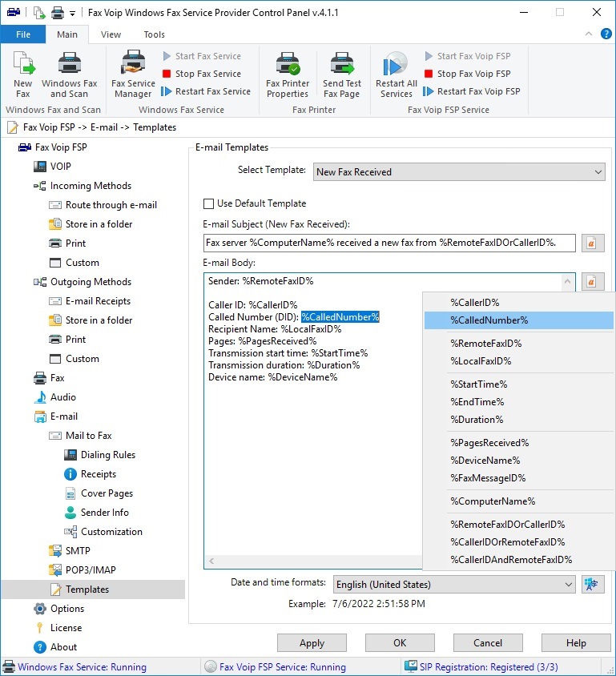Image resolution: width=616 pixels, height=676 pixels.
Task: Choose %CallerIDAndRemoteFaxID% from the menu
Action: coord(519,560)
